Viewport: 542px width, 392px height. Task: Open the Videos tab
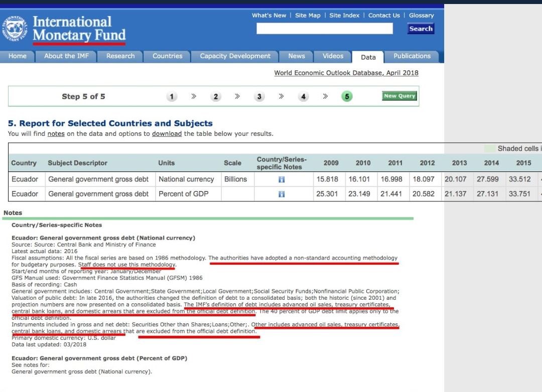click(x=333, y=56)
